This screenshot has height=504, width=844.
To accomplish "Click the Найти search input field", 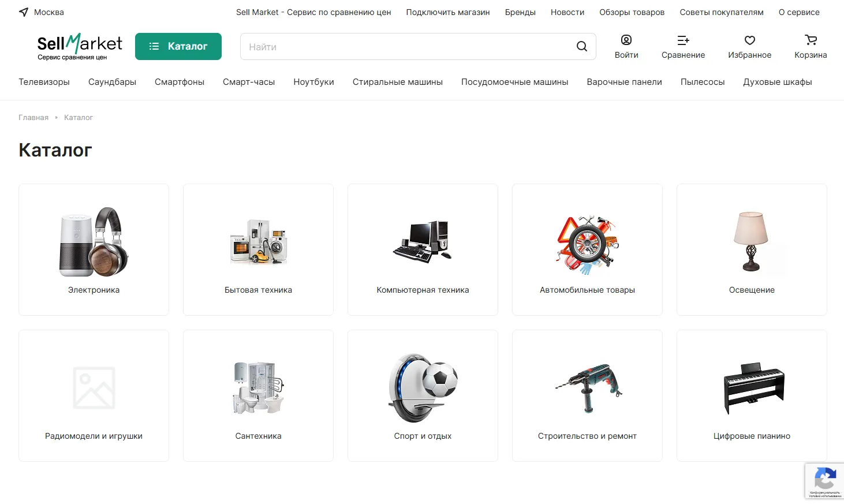I will pyautogui.click(x=404, y=47).
